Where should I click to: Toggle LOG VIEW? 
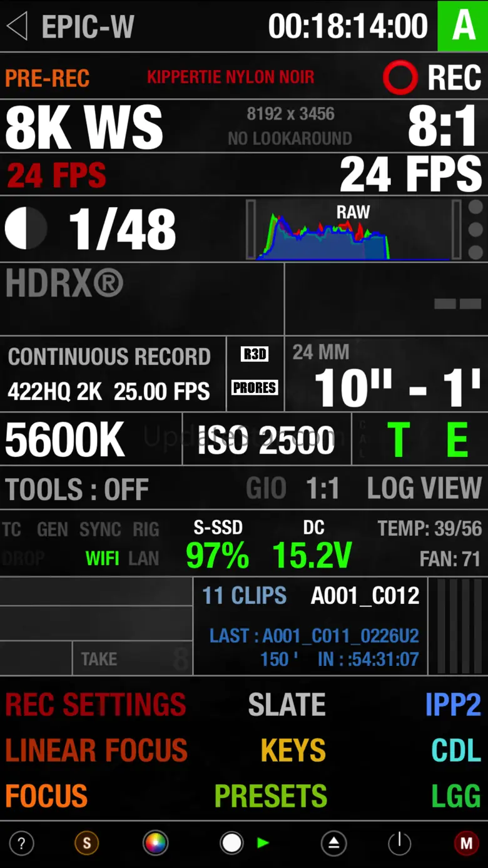tap(425, 489)
